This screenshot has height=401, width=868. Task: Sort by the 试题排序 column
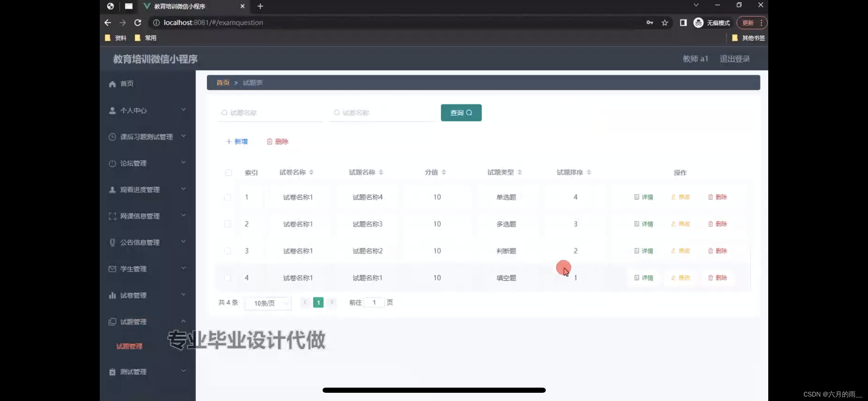point(589,172)
